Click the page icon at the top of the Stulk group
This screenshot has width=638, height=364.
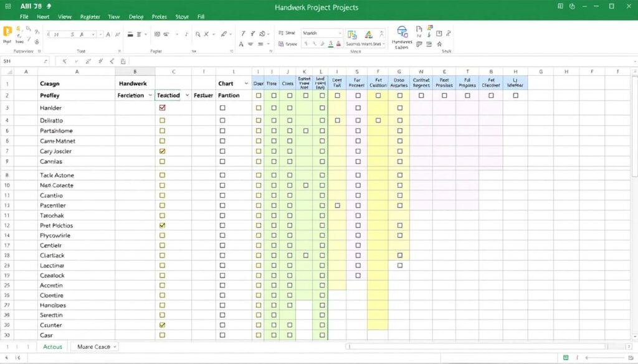pyautogui.click(x=419, y=29)
